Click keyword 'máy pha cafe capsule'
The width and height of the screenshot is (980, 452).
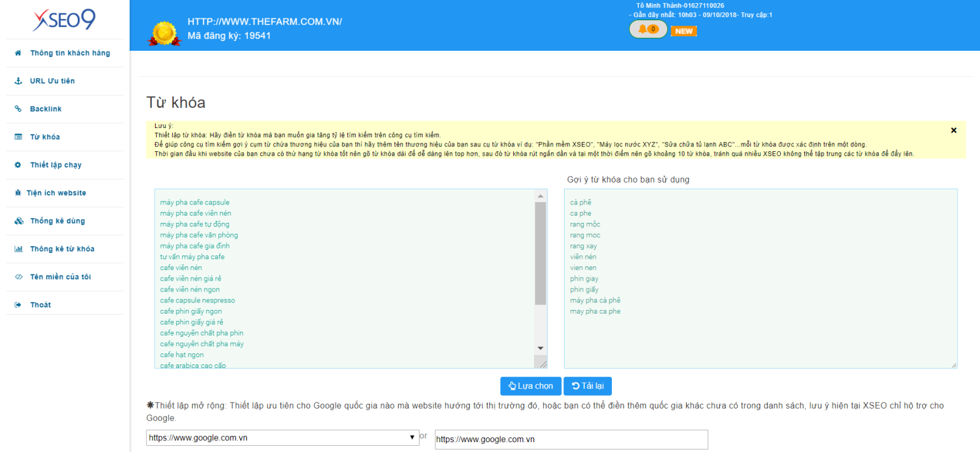point(195,202)
